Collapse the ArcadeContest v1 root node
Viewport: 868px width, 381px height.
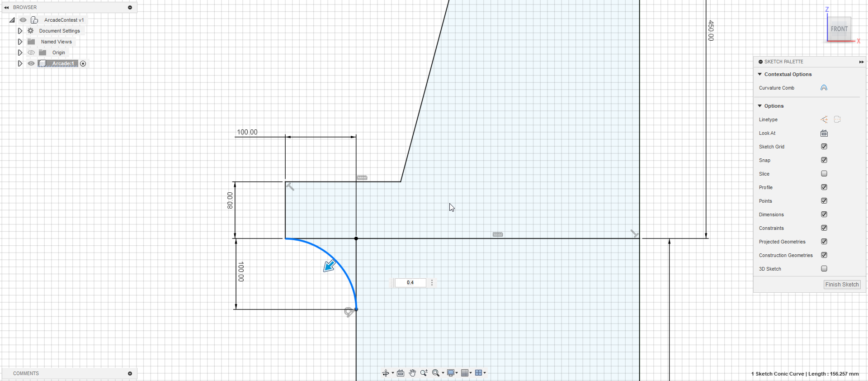point(12,20)
